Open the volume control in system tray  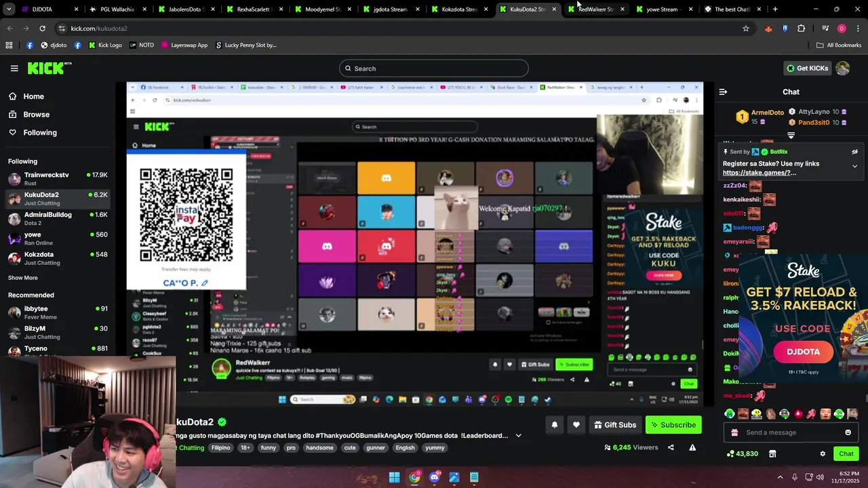(x=820, y=477)
